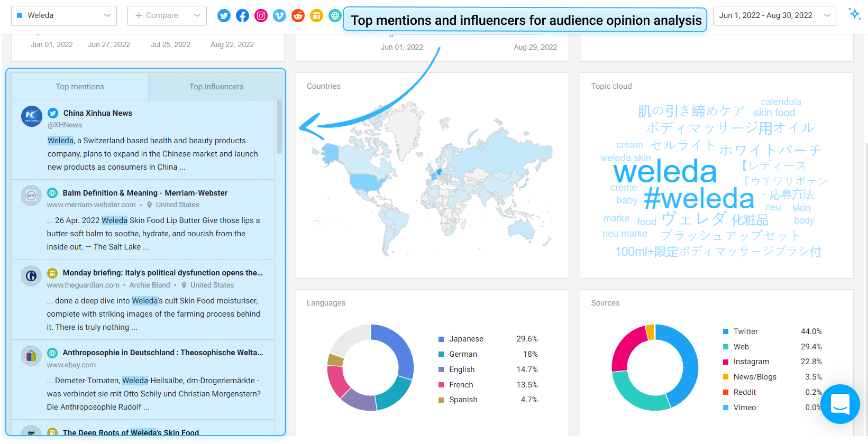Click 'skin food' in topic cloud
The height and width of the screenshot is (444, 868).
point(774,113)
